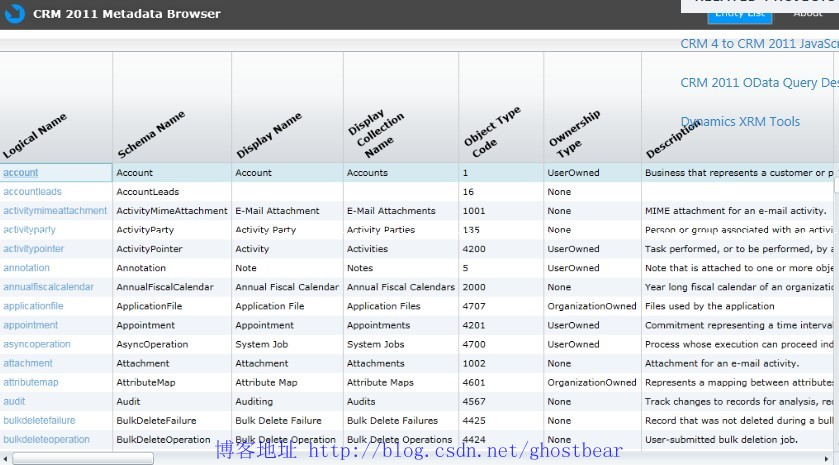Open the activitymimeattachment entity link
This screenshot has height=465, width=839.
[x=55, y=211]
